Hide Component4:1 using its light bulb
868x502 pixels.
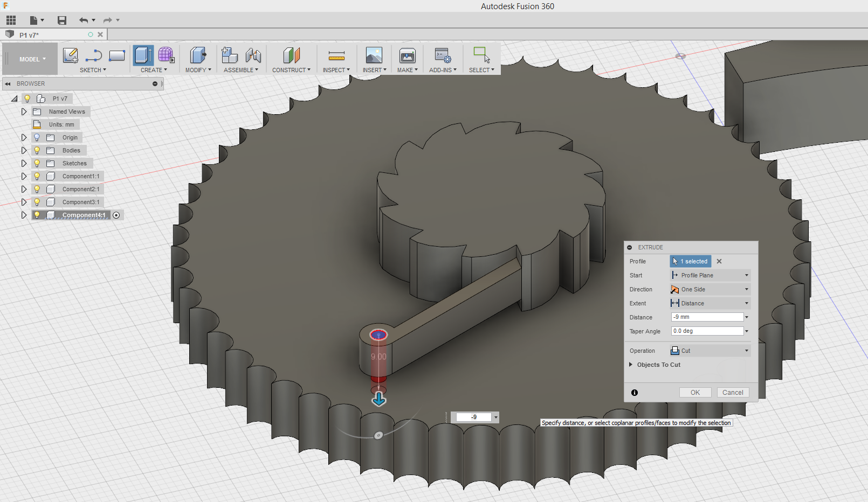click(37, 215)
